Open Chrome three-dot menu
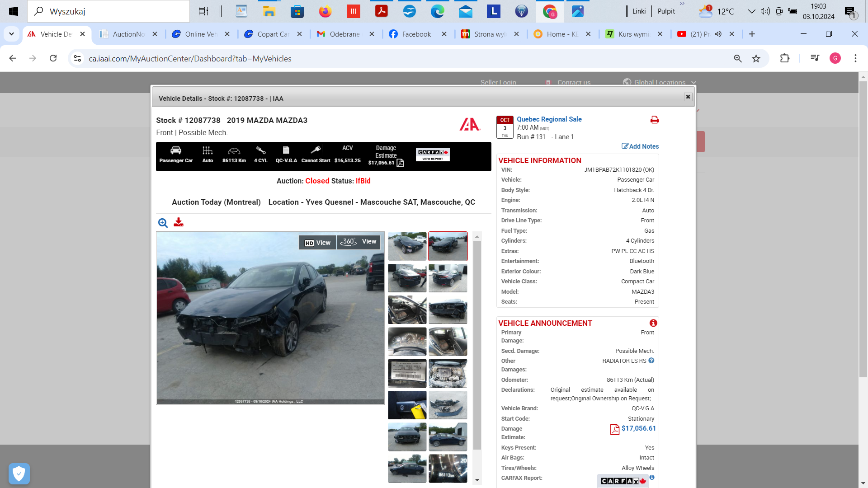The height and width of the screenshot is (488, 868). tap(855, 58)
